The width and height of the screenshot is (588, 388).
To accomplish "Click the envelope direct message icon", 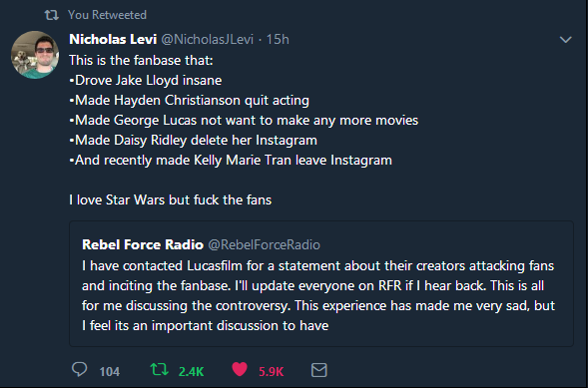I will (319, 370).
